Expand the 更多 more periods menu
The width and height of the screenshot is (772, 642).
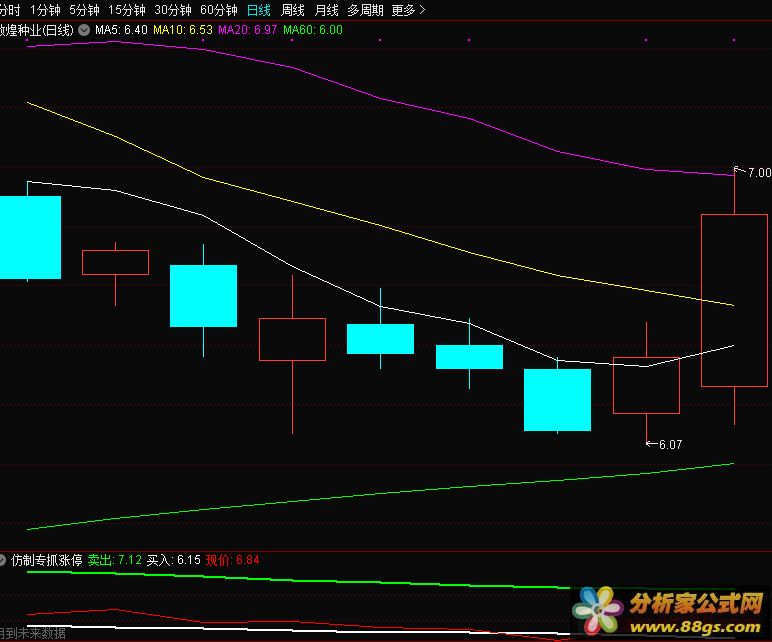click(409, 10)
